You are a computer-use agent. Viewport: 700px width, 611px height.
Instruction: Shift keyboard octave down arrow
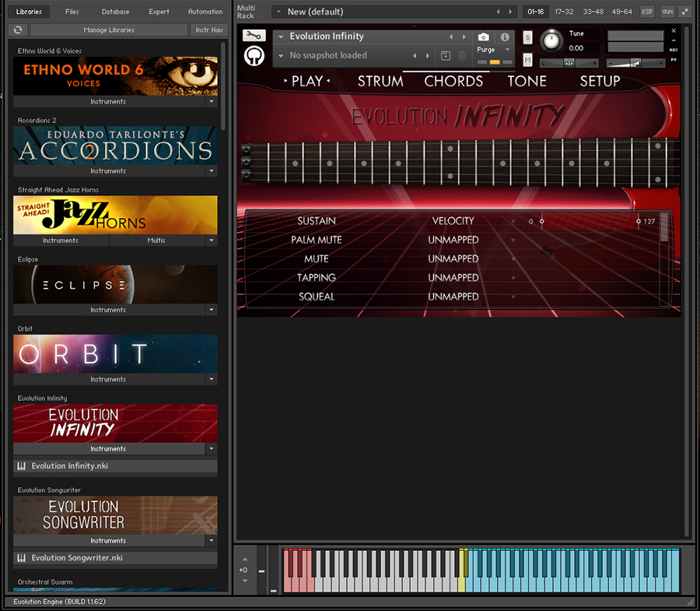[245, 581]
